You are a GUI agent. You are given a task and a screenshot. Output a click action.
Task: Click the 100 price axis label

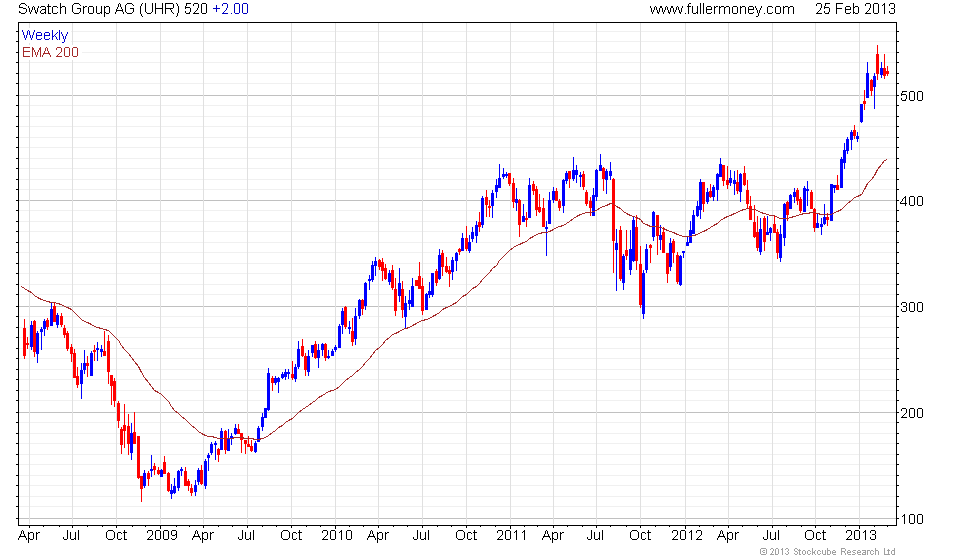pyautogui.click(x=912, y=519)
